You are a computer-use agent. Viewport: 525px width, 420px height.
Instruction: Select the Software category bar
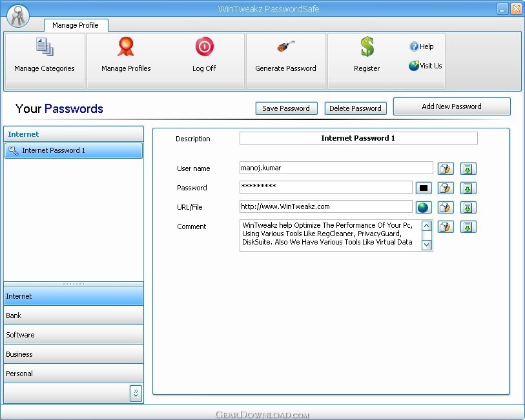point(74,335)
